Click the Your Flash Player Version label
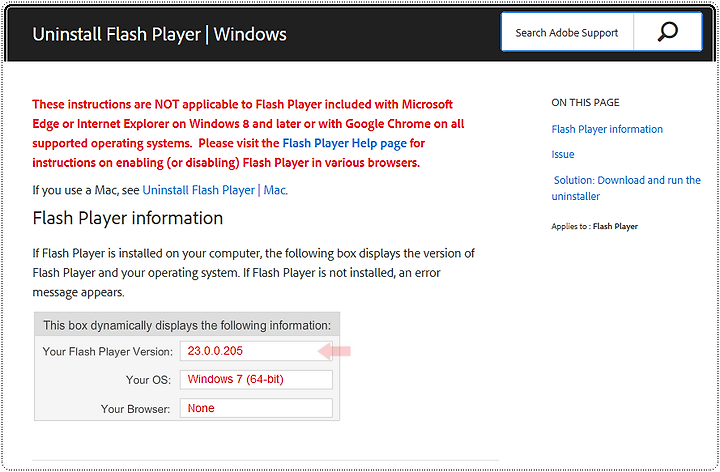 pyautogui.click(x=107, y=352)
